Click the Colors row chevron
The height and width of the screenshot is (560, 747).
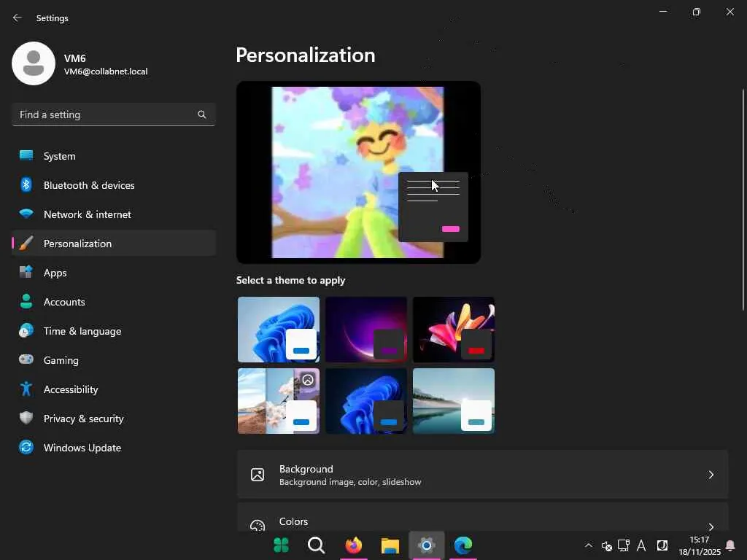tap(711, 526)
